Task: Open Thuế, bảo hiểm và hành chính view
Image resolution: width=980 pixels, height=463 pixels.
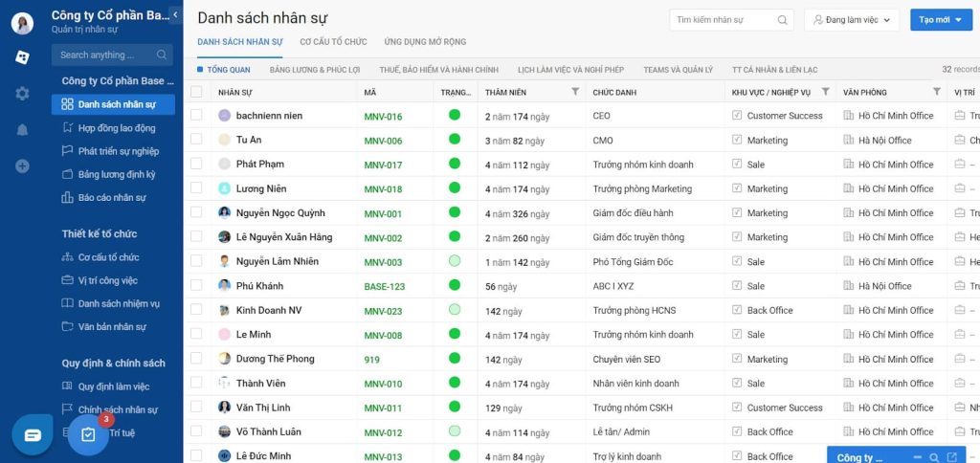Action: pos(438,70)
